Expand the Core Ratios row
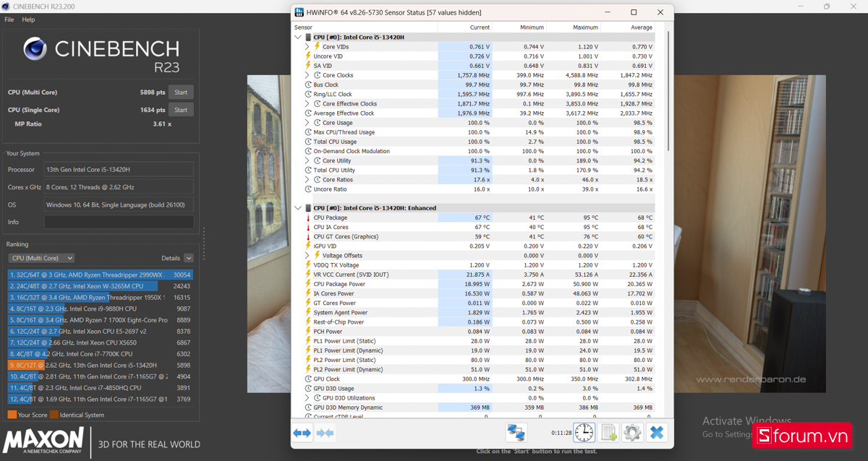The image size is (868, 461). [307, 179]
